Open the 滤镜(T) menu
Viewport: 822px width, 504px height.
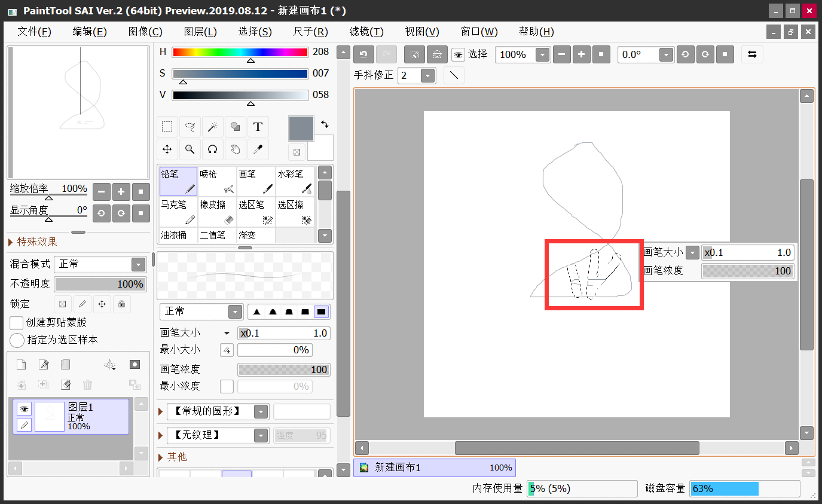click(366, 32)
